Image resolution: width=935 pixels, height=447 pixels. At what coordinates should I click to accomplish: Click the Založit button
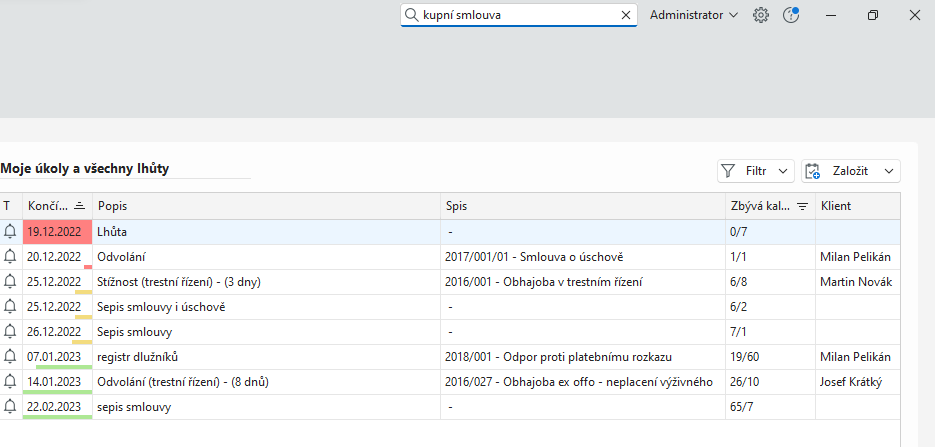coord(840,171)
